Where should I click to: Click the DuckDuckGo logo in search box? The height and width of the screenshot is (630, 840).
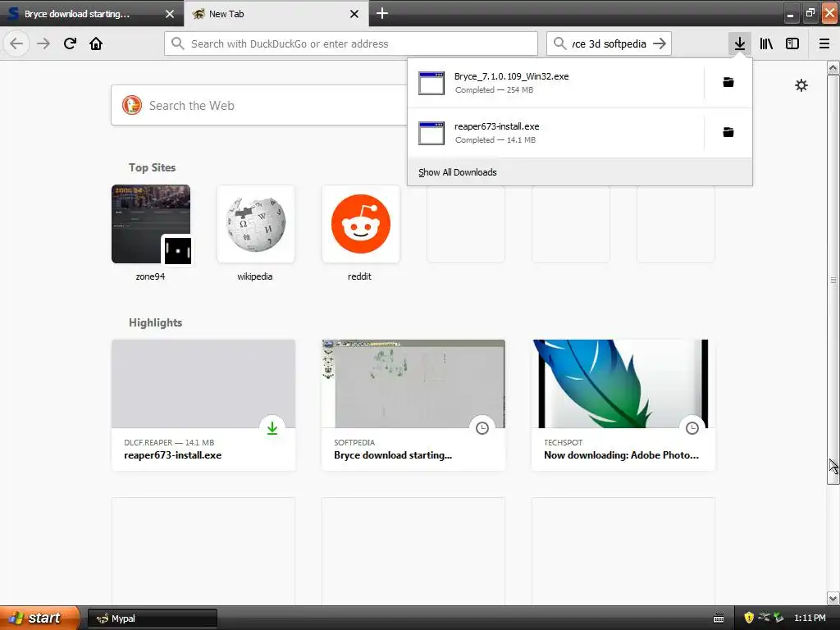(x=132, y=105)
